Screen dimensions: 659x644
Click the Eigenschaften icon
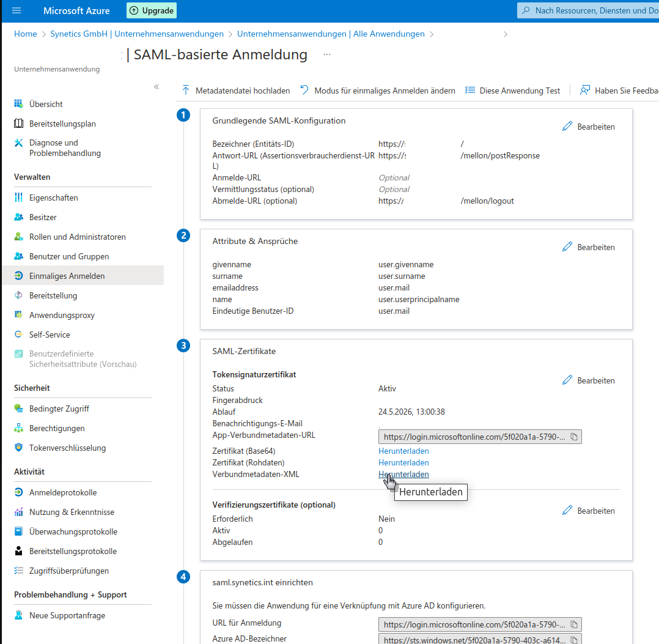[18, 198]
